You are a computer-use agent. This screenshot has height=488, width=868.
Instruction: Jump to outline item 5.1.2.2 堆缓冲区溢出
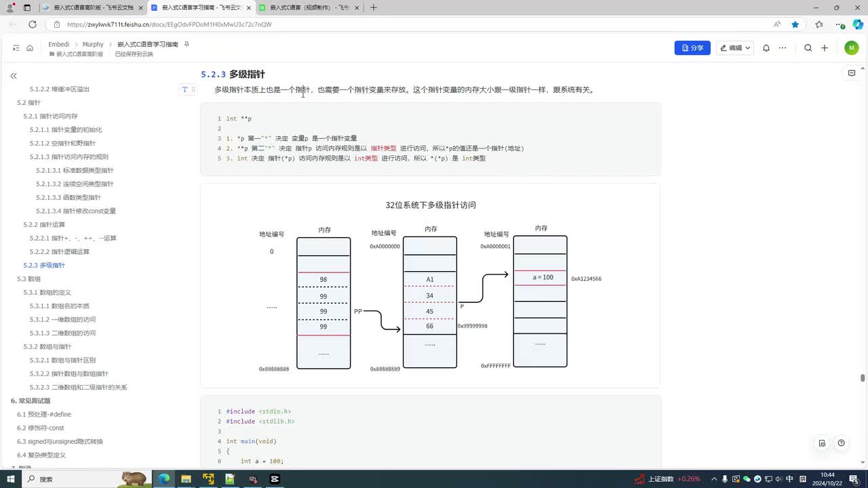tap(60, 89)
